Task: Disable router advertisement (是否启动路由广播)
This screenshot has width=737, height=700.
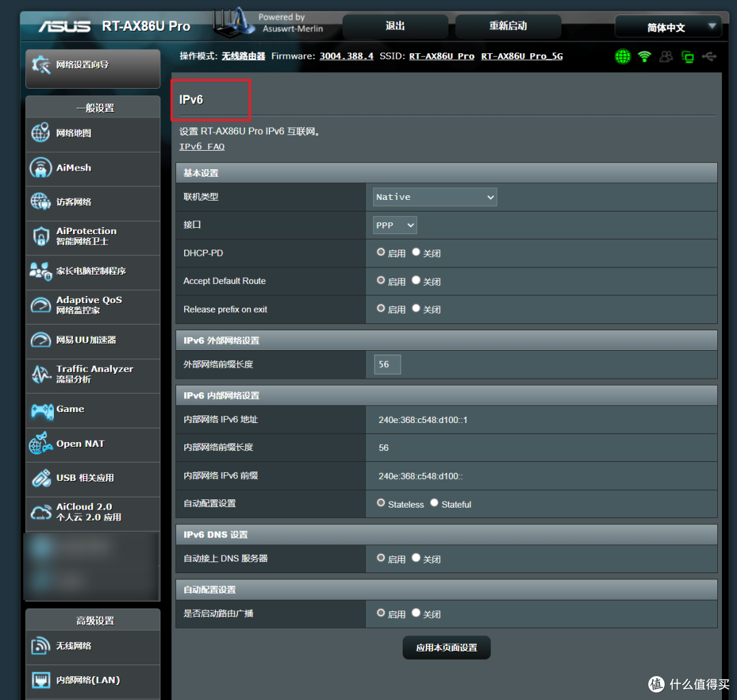Action: point(416,613)
